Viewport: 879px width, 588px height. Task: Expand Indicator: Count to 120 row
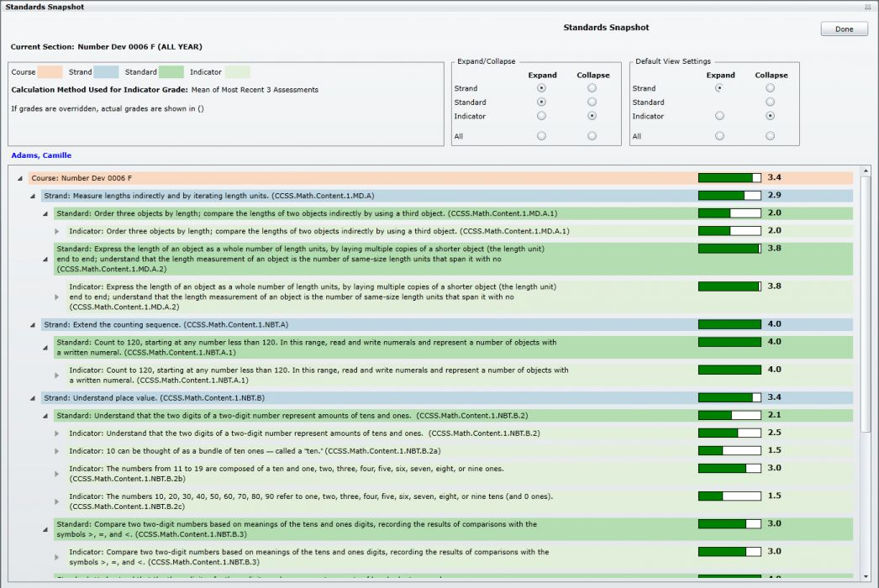(x=56, y=375)
